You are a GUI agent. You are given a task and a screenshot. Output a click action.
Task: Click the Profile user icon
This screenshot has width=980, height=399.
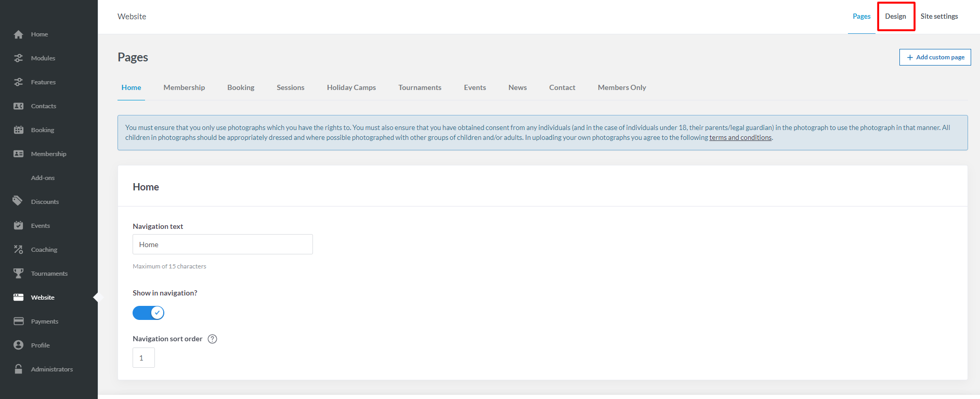point(19,345)
